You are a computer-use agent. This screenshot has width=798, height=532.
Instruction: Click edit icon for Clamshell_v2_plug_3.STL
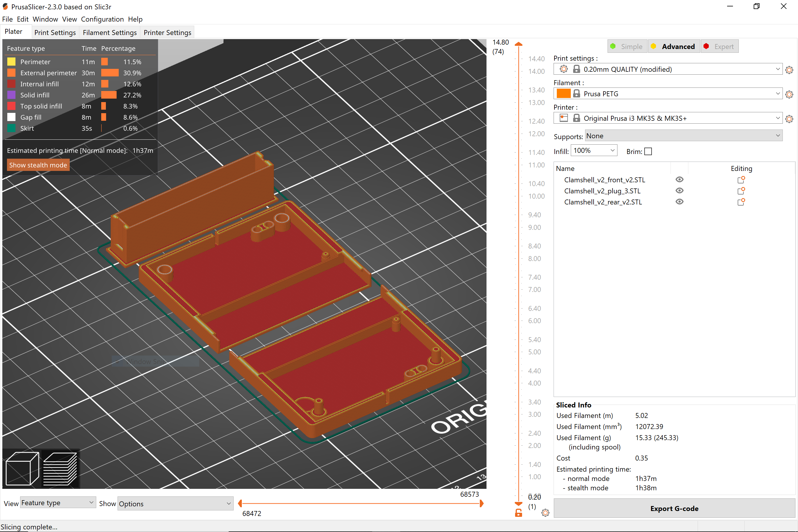point(742,190)
